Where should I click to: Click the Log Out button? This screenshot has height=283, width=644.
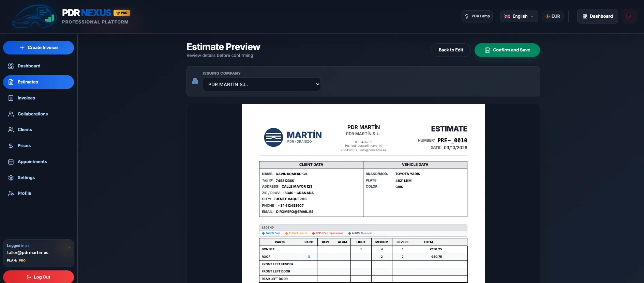click(39, 277)
